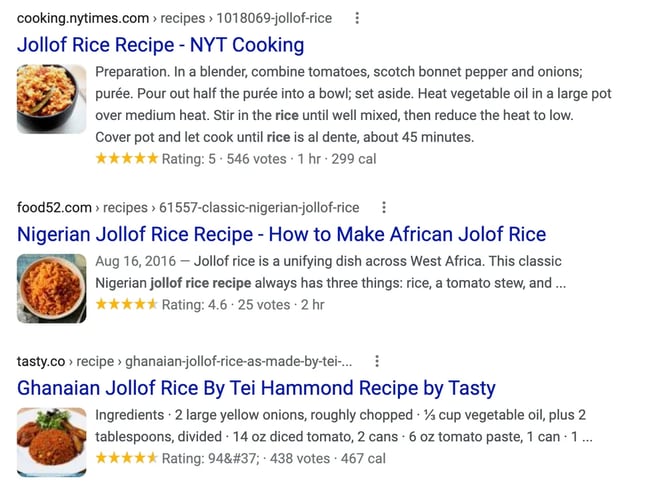This screenshot has height=490, width=650.
Task: Click the Jollof Rice Recipe - NYT Cooking title
Action: coord(161,45)
